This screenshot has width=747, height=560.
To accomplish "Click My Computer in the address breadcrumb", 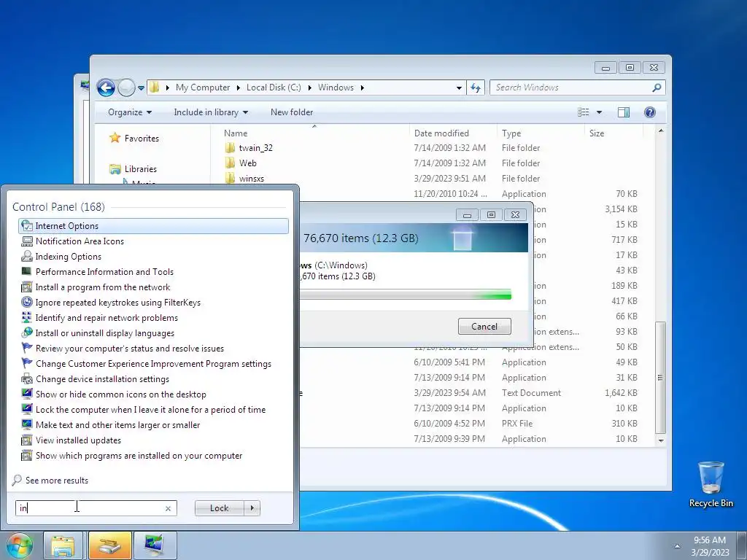I will pyautogui.click(x=203, y=87).
